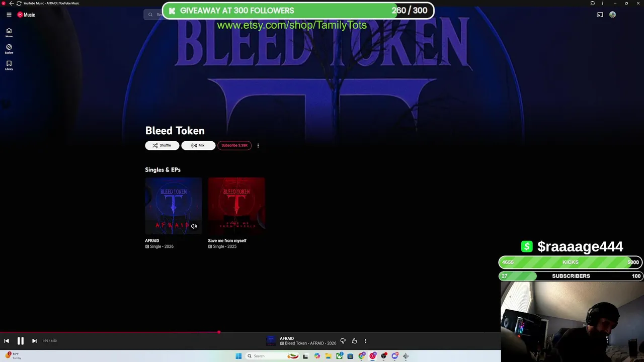Click 'Bleed Token • AFRAID • 2026' in player bar
The height and width of the screenshot is (362, 644).
click(x=310, y=343)
